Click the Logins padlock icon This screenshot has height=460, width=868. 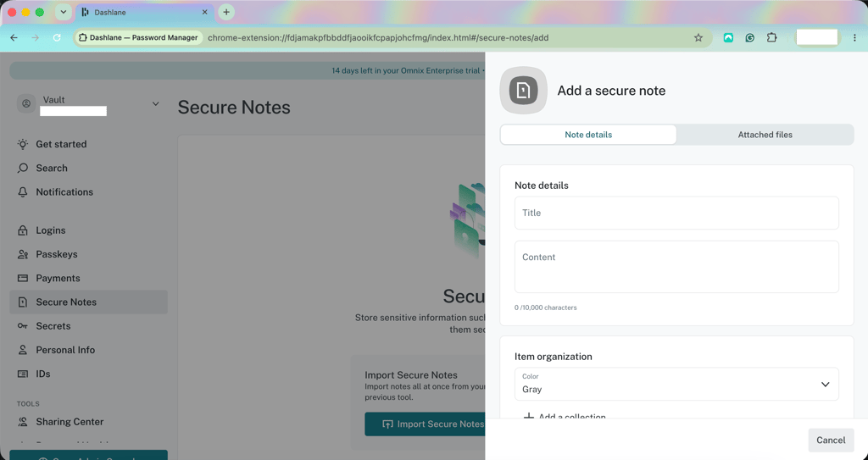tap(23, 230)
